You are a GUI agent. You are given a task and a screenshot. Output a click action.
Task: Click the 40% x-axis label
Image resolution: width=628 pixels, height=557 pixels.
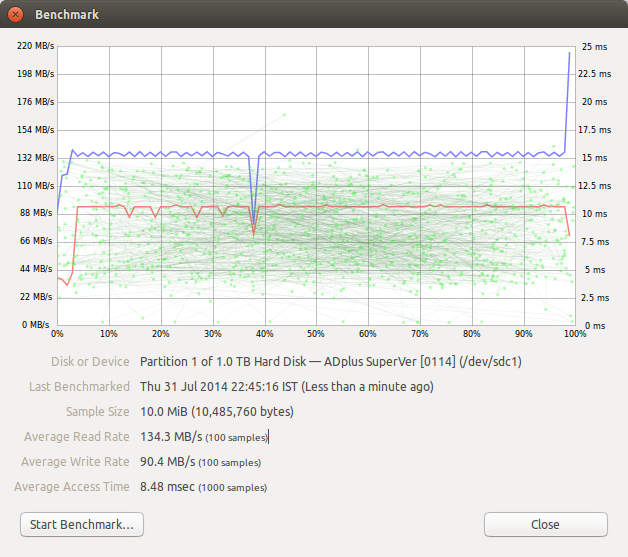click(265, 334)
